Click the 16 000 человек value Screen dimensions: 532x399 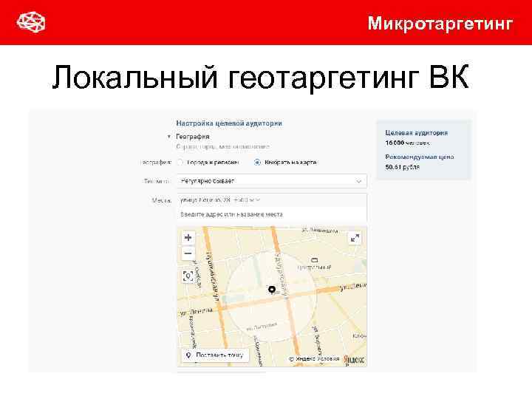tap(407, 143)
